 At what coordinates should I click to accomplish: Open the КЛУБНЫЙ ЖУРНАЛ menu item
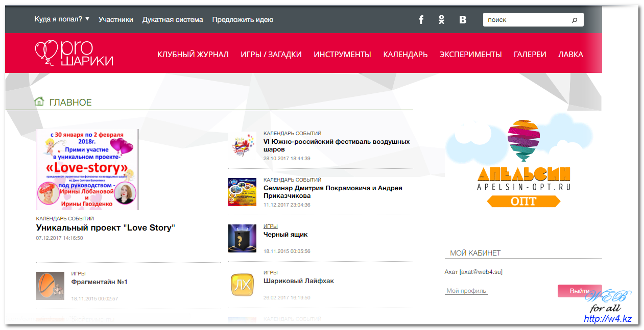pyautogui.click(x=193, y=54)
